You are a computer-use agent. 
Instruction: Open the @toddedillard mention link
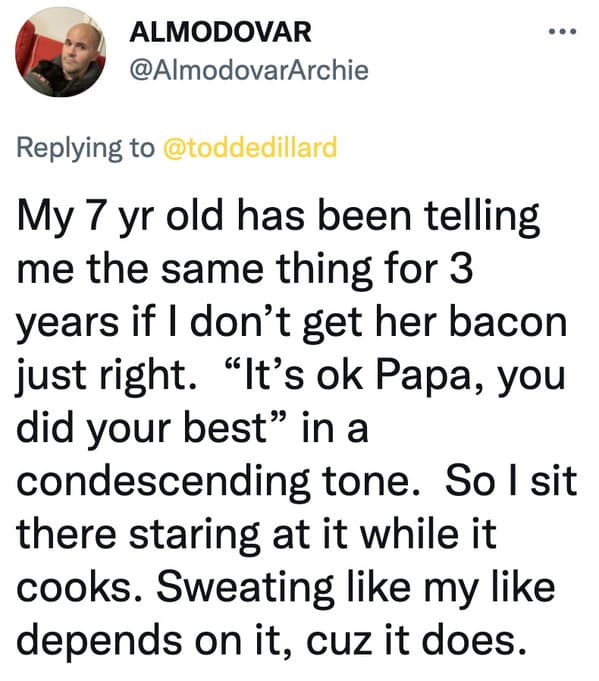coord(250,147)
